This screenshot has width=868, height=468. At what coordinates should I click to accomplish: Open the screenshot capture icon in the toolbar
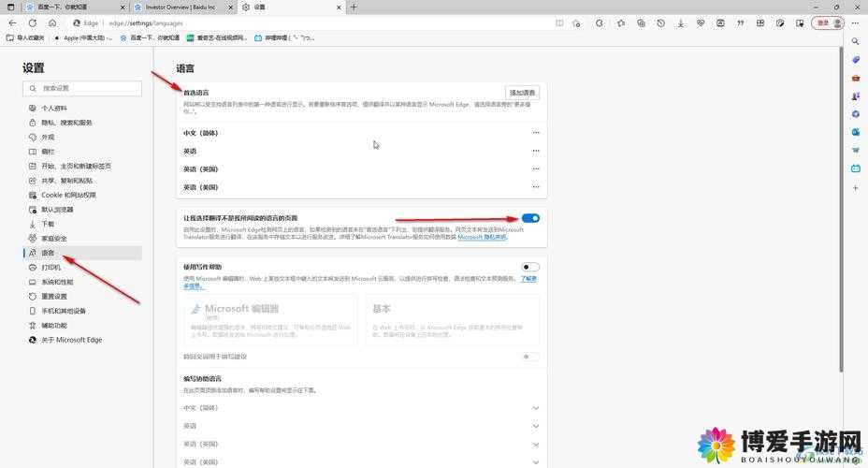(x=720, y=23)
